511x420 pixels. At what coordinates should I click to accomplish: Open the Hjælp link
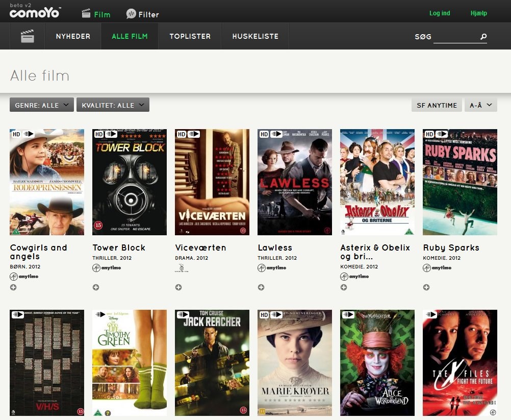tap(479, 13)
